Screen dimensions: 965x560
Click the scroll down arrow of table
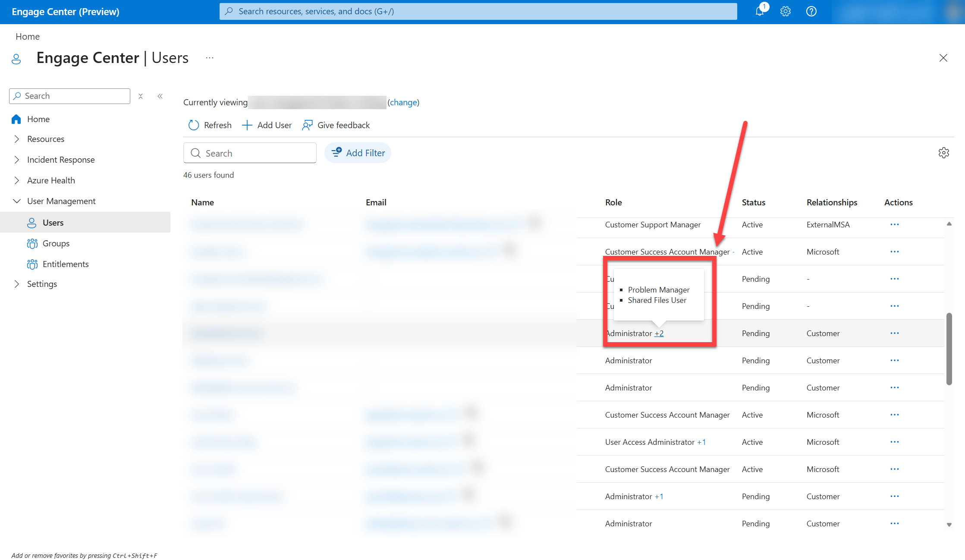[949, 525]
